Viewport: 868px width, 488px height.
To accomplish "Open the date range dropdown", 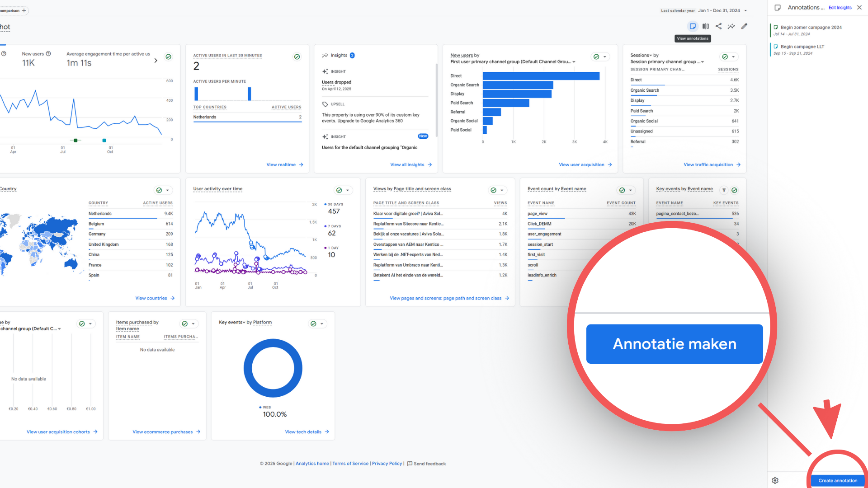I will 745,10.
